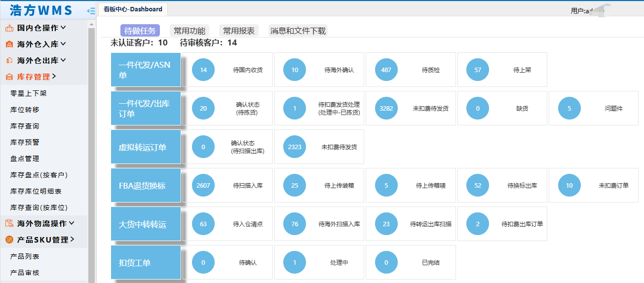Open the 487 待质检 count circle

(386, 70)
